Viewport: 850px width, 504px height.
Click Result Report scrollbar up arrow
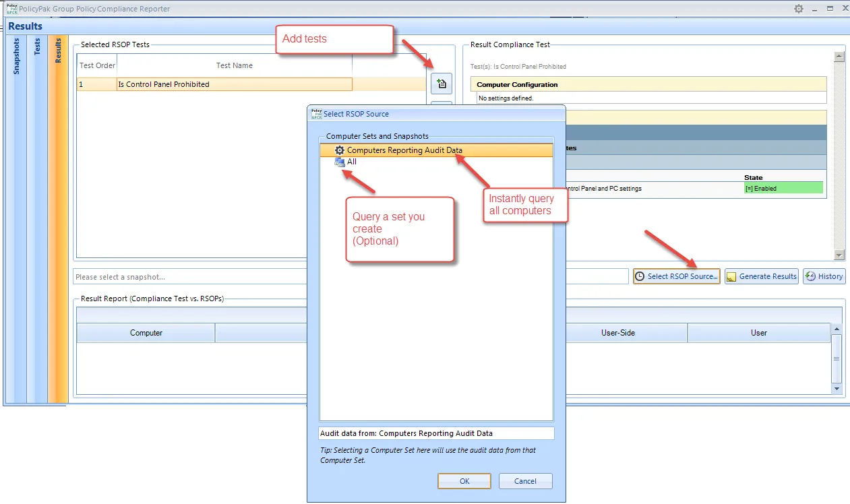pos(837,329)
